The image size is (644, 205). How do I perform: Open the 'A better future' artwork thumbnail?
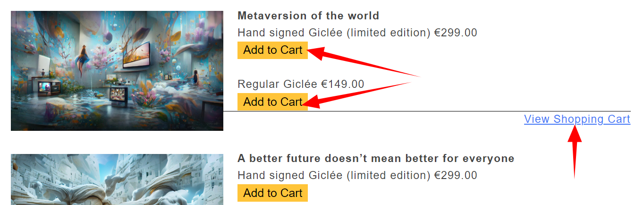click(x=117, y=179)
